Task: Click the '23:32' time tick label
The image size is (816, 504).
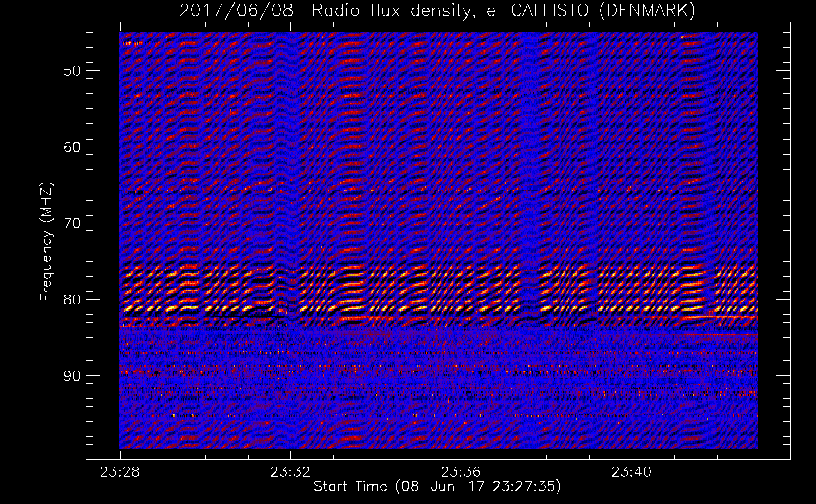Action: [290, 472]
